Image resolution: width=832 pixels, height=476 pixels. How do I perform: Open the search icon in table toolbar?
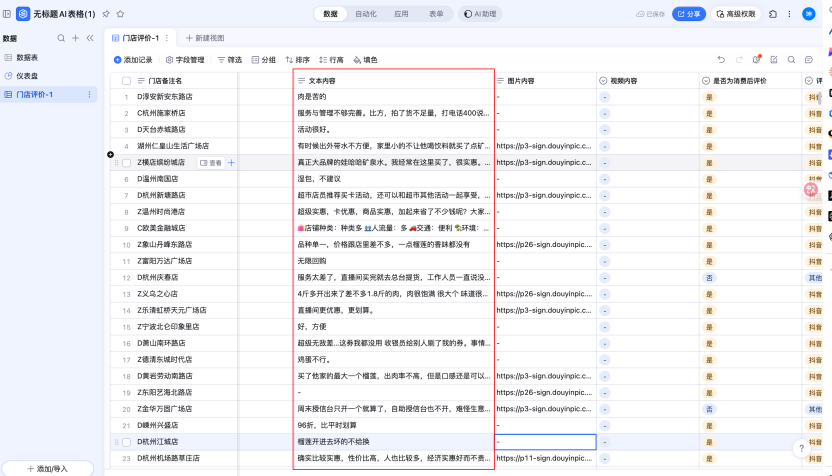pyautogui.click(x=792, y=60)
